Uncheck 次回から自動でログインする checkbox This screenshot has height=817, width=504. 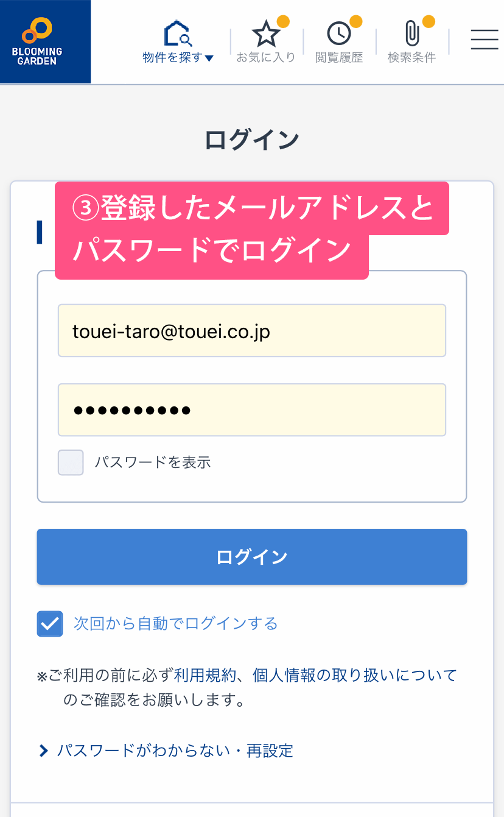50,624
